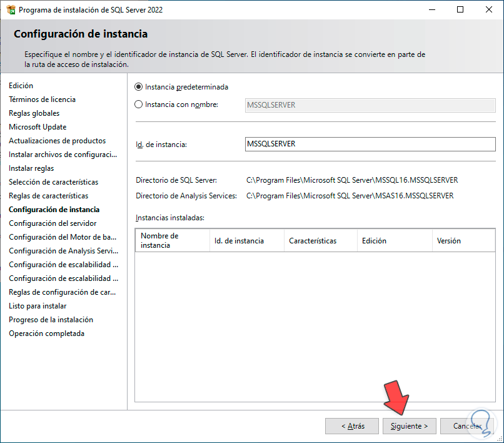Click the Versión column header
Screen dimensions: 504x443
click(x=463, y=240)
